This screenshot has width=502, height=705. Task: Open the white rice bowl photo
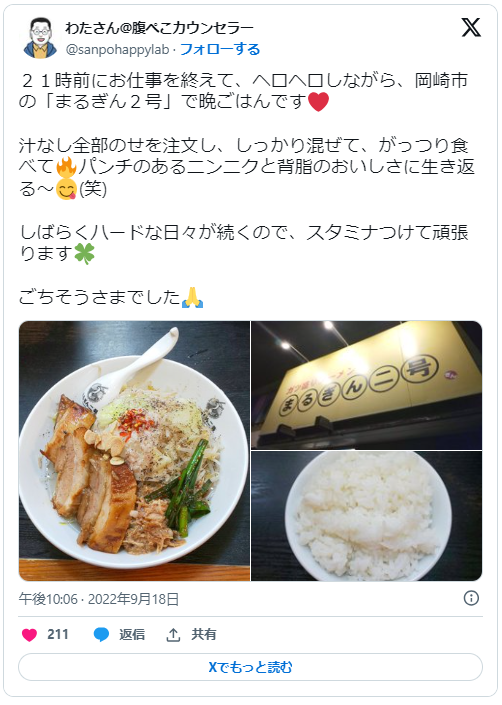coord(367,516)
